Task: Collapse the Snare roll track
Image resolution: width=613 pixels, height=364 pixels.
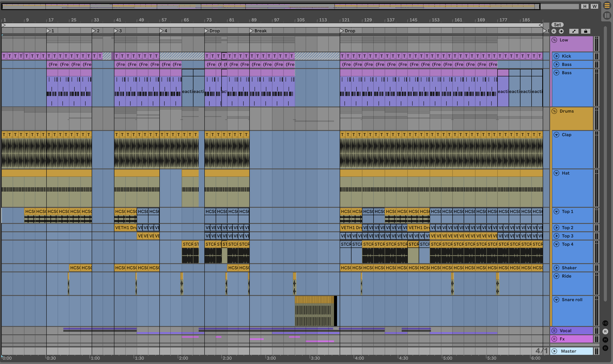Action: (x=556, y=299)
